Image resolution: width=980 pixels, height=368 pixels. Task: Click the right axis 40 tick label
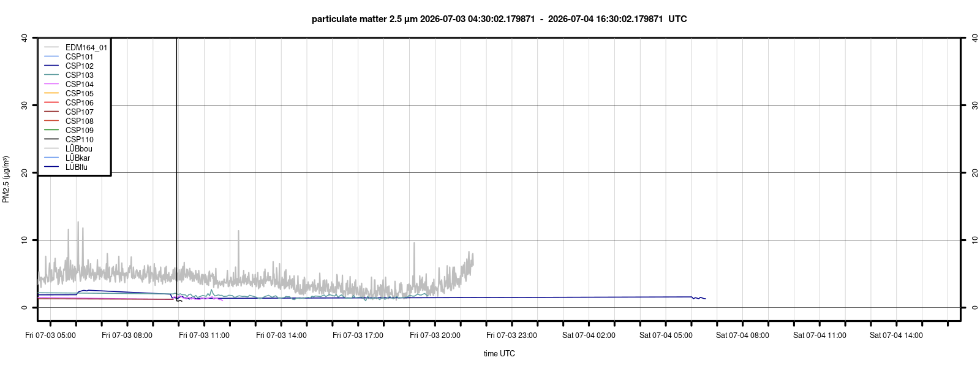pos(974,37)
